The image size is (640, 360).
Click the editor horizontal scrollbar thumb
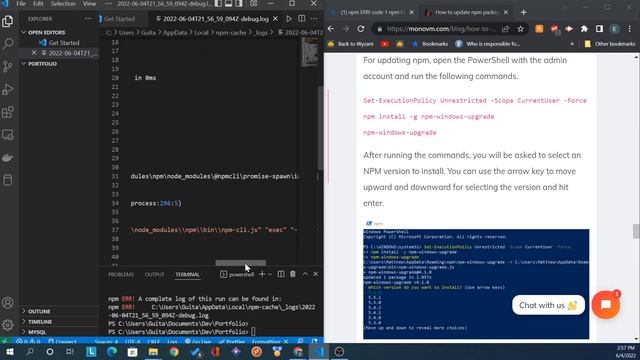point(240,263)
